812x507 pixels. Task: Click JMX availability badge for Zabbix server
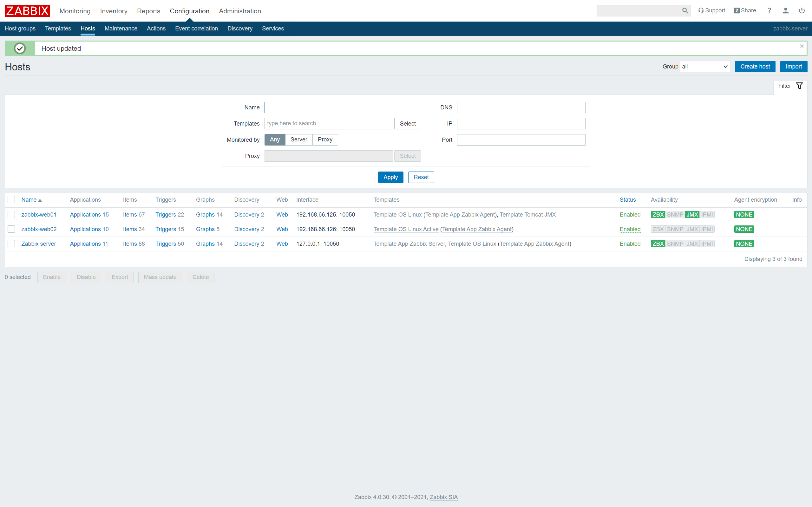(x=692, y=244)
